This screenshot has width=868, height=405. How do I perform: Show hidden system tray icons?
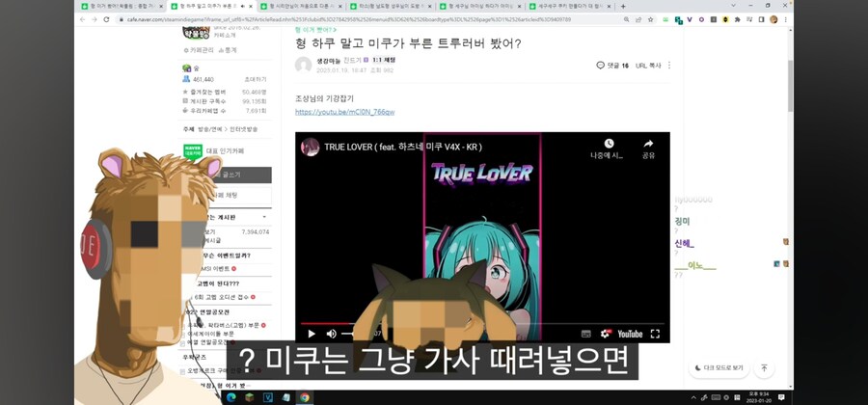click(694, 397)
